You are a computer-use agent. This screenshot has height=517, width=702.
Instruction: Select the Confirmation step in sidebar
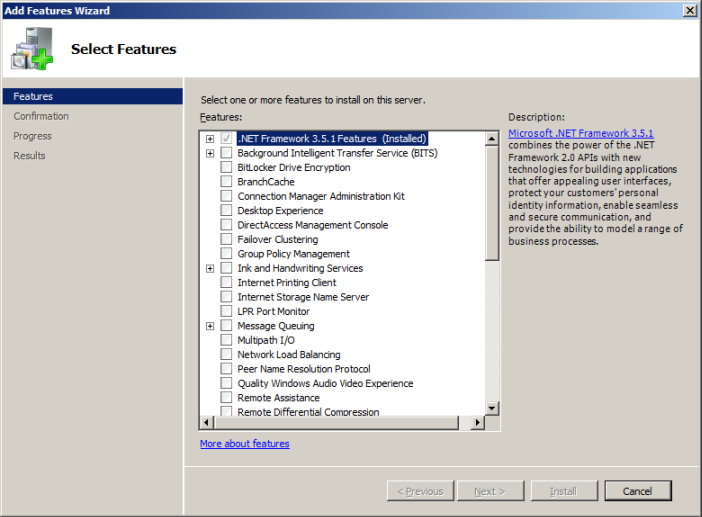tap(41, 116)
